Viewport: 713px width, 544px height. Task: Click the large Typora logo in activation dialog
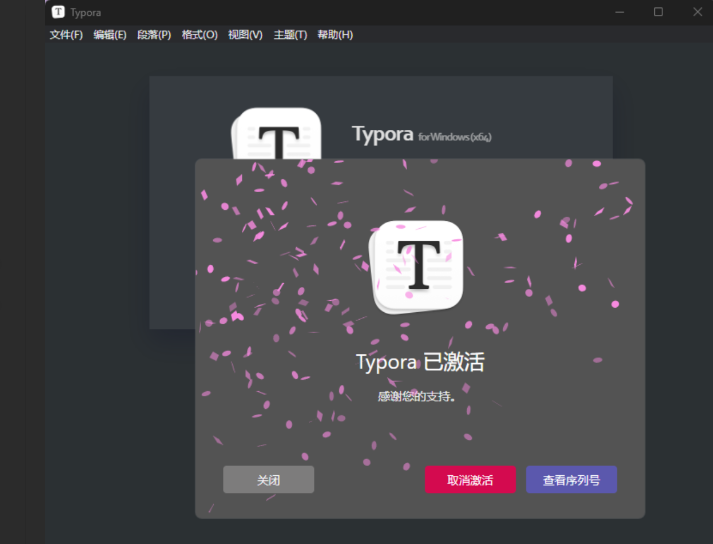click(417, 267)
